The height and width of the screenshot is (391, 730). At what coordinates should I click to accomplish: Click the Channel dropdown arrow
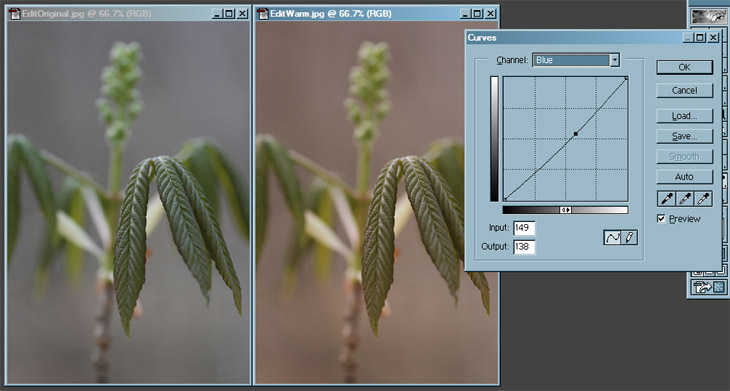point(615,60)
